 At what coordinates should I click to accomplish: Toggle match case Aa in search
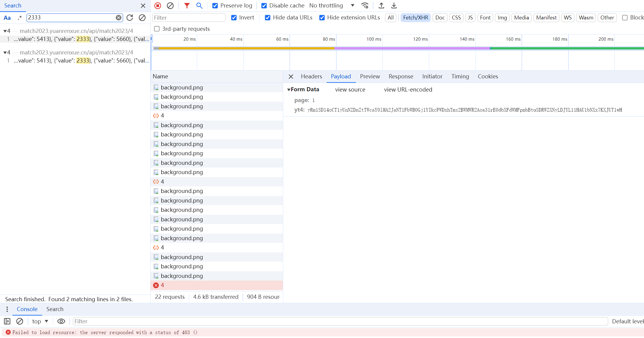[x=7, y=18]
